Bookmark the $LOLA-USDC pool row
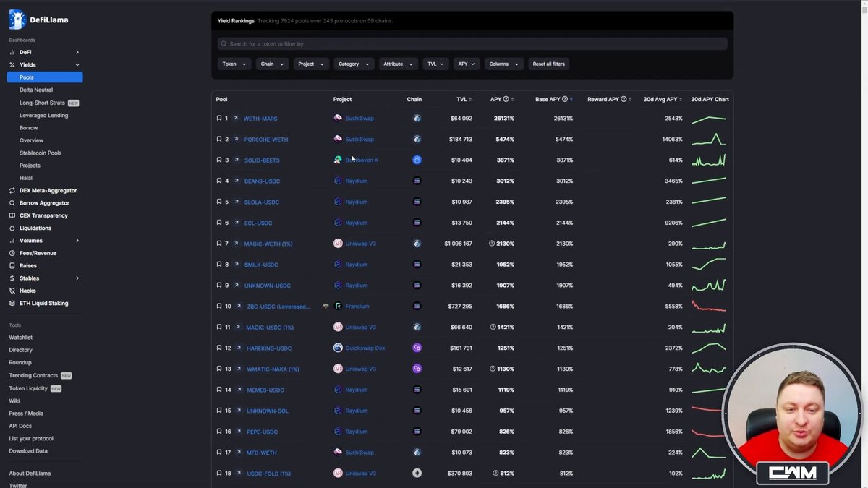The height and width of the screenshot is (488, 868). pos(219,202)
